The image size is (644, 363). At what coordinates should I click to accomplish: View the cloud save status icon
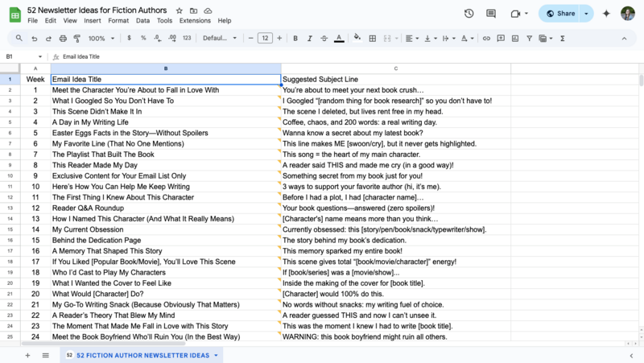(x=208, y=10)
